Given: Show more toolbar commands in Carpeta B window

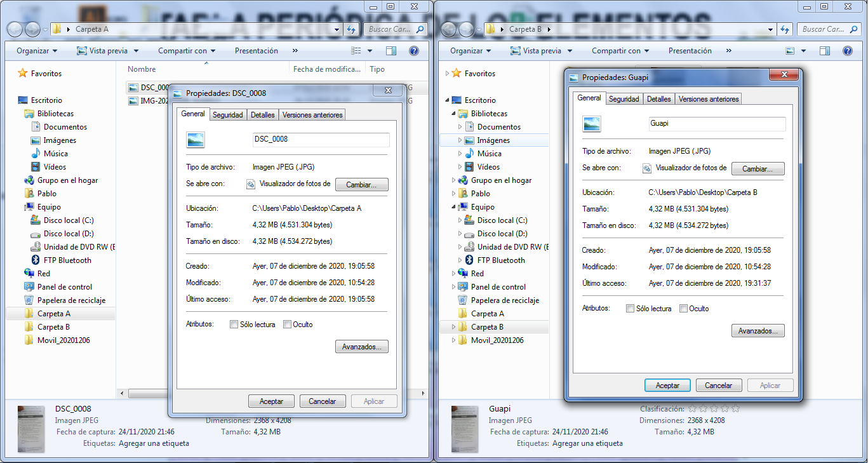Looking at the screenshot, I should 728,51.
